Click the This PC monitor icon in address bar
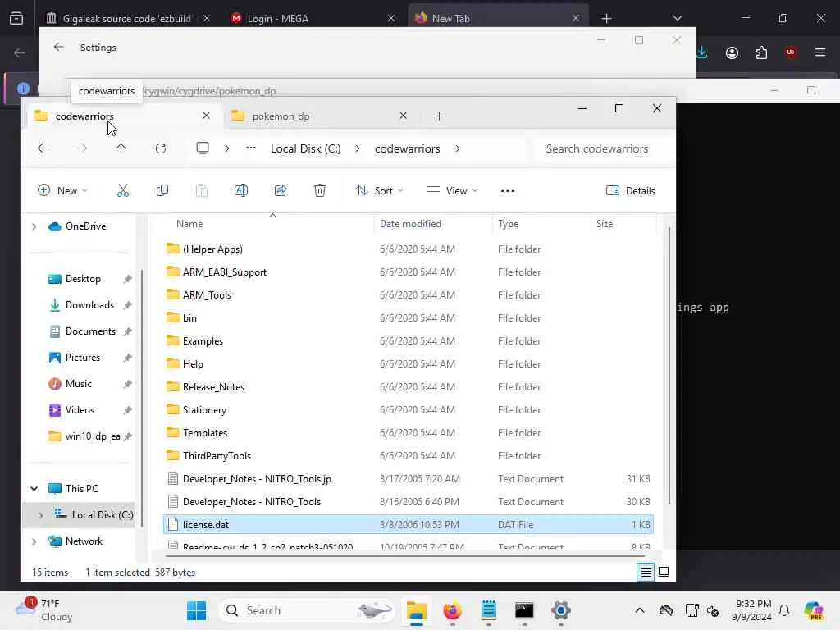This screenshot has height=630, width=840. 203,148
